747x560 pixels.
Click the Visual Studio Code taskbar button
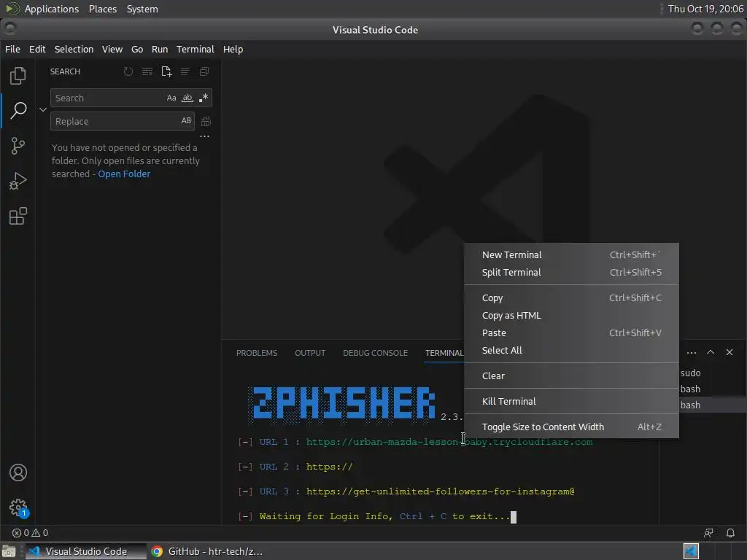tap(86, 551)
